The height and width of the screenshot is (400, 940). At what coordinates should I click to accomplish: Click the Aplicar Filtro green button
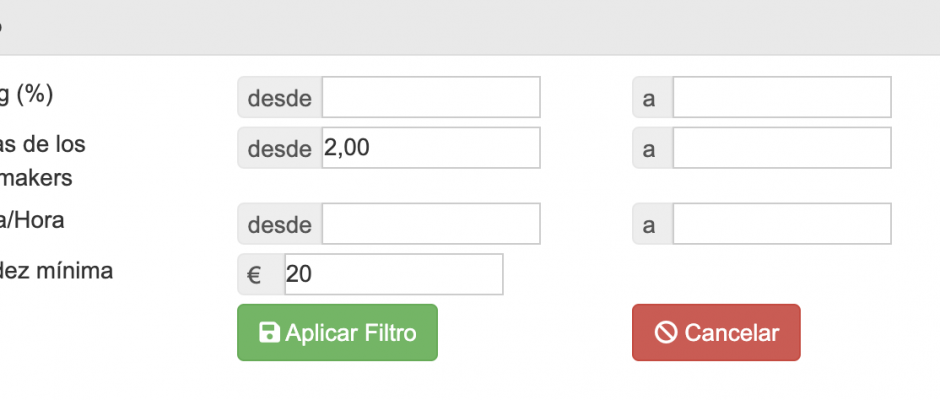(x=338, y=332)
